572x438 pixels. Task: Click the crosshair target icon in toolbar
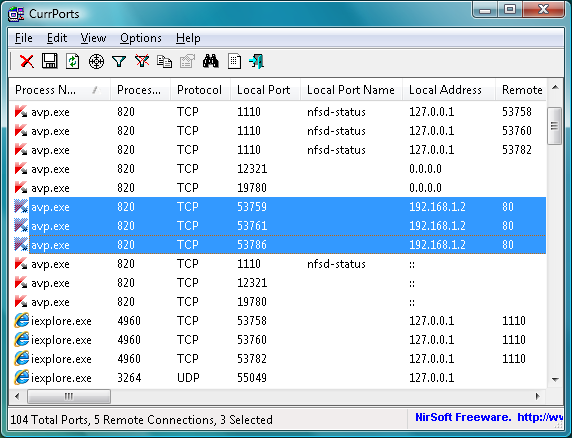(96, 61)
